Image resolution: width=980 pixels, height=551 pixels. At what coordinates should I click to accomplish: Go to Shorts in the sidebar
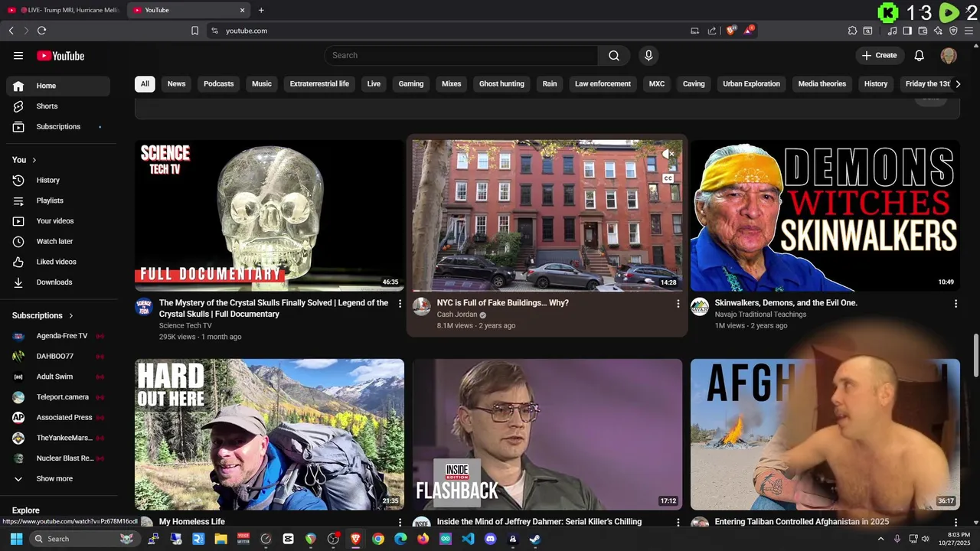pos(58,106)
